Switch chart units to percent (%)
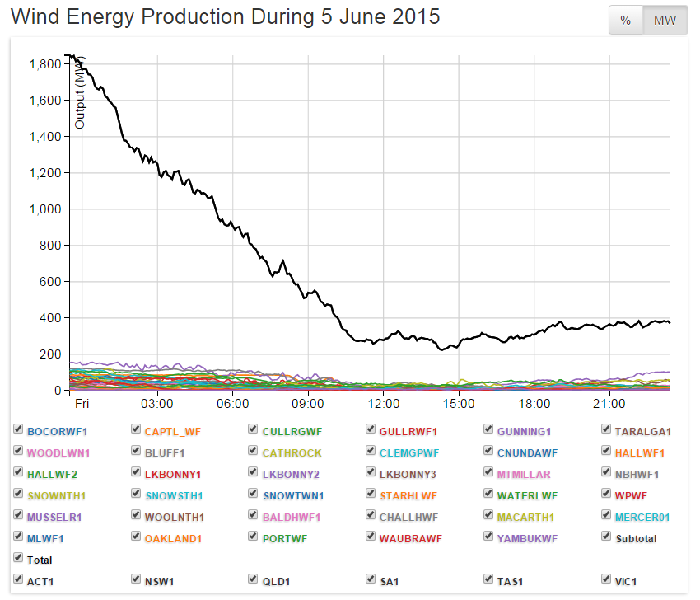Screen dimensions: 700x600 (x=625, y=21)
